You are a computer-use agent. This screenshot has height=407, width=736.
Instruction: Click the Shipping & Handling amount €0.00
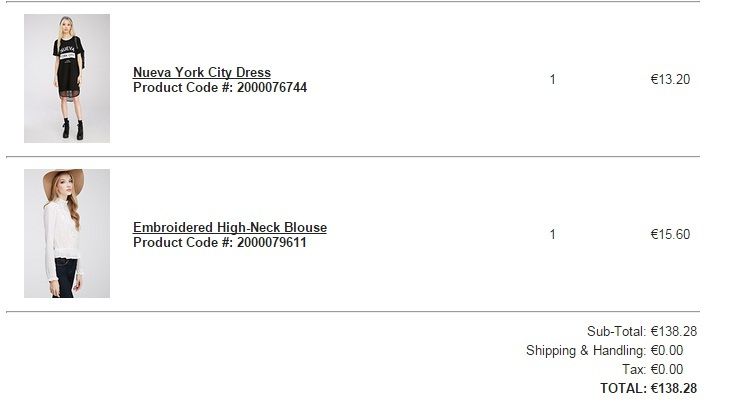pos(666,351)
